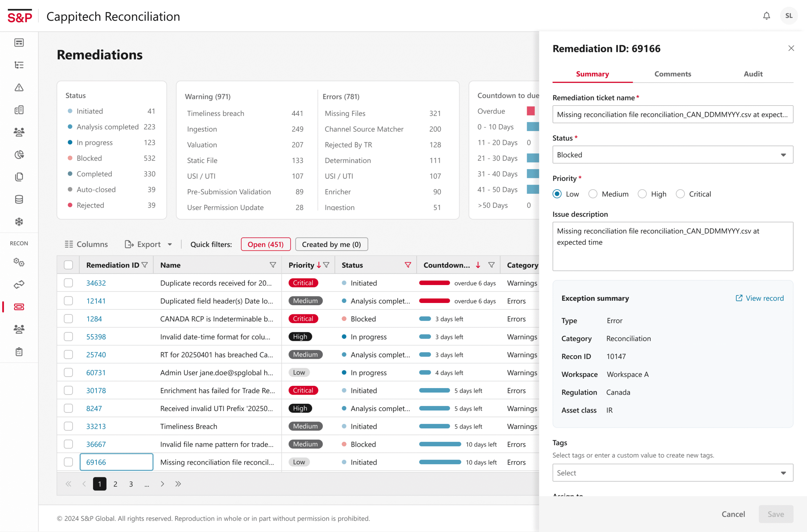Image resolution: width=807 pixels, height=532 pixels.
Task: Open View record link
Action: pos(759,298)
